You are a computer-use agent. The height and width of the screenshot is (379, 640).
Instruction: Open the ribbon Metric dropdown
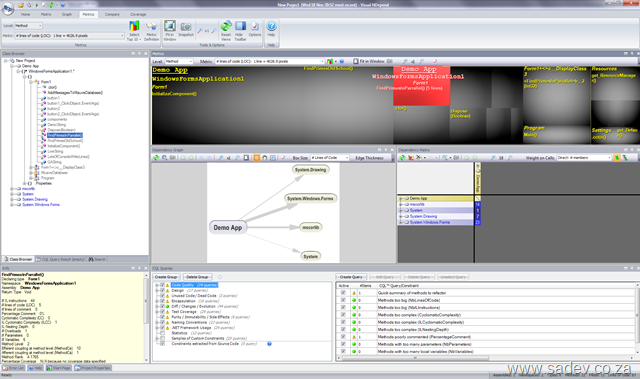69,36
